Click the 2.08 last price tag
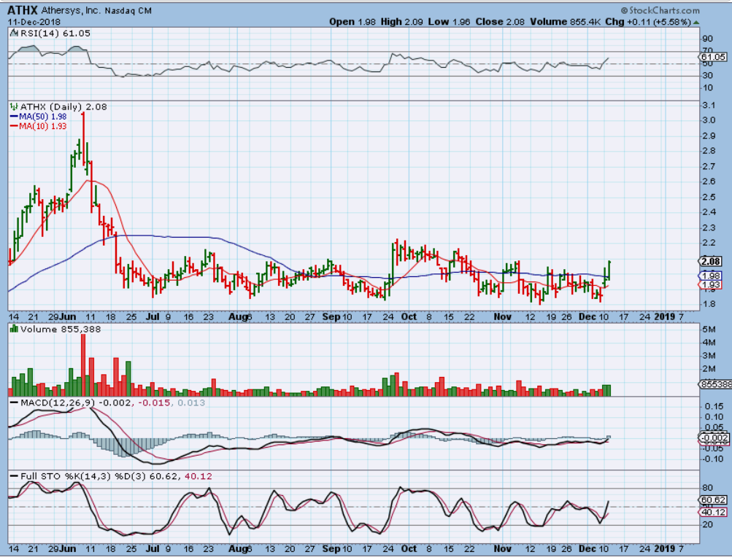Screen dimensions: 732x560 click(x=712, y=261)
